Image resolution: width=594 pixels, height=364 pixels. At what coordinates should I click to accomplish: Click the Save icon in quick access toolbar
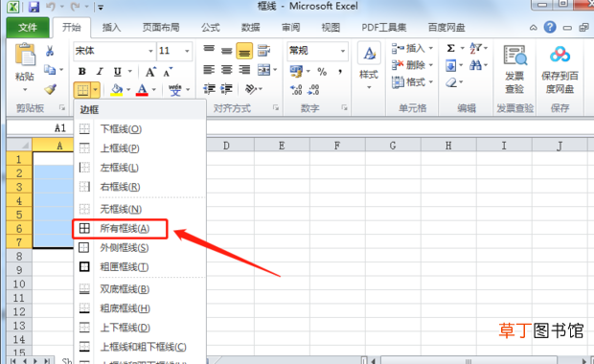(34, 7)
